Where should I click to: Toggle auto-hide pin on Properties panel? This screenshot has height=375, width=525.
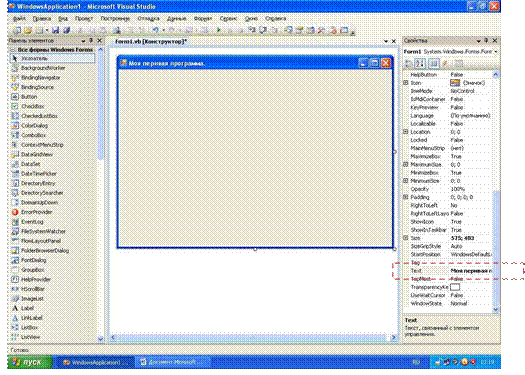[486, 41]
